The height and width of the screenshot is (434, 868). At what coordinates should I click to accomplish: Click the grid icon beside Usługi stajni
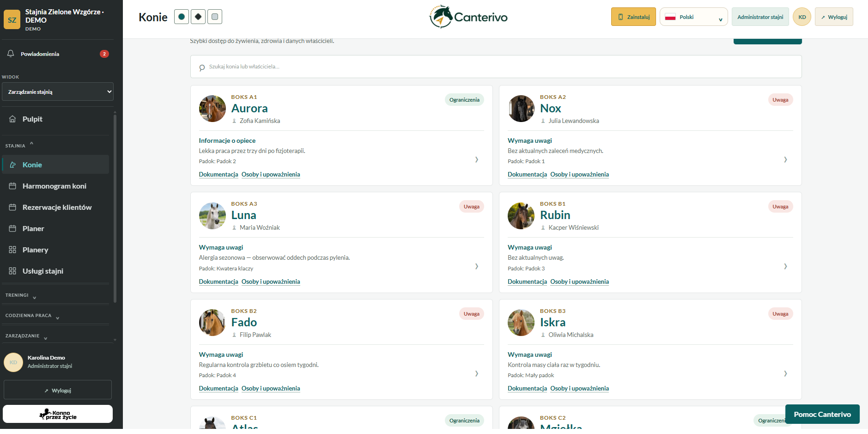click(x=12, y=271)
